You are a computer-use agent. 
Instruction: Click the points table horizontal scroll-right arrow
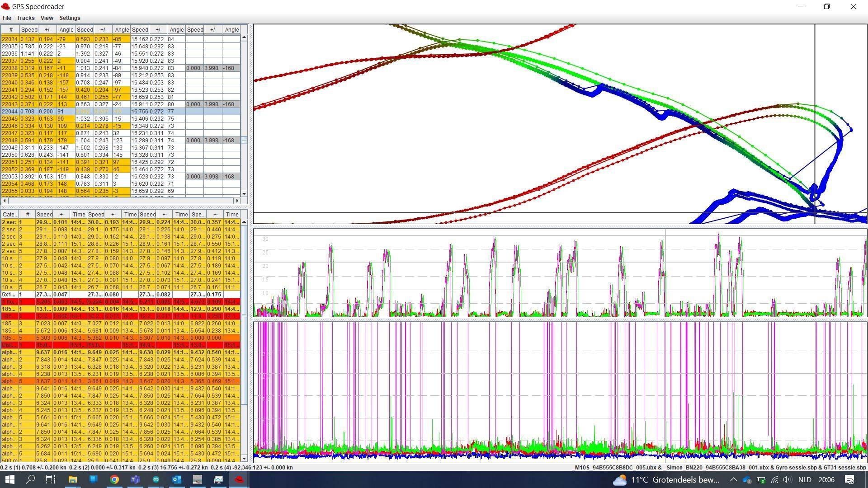[x=236, y=200]
